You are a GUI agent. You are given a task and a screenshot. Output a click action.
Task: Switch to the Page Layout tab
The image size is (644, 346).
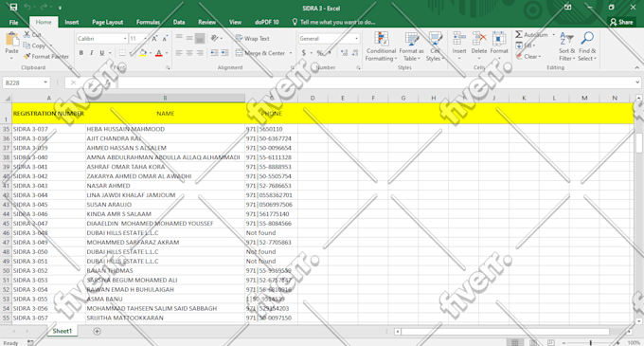point(108,22)
